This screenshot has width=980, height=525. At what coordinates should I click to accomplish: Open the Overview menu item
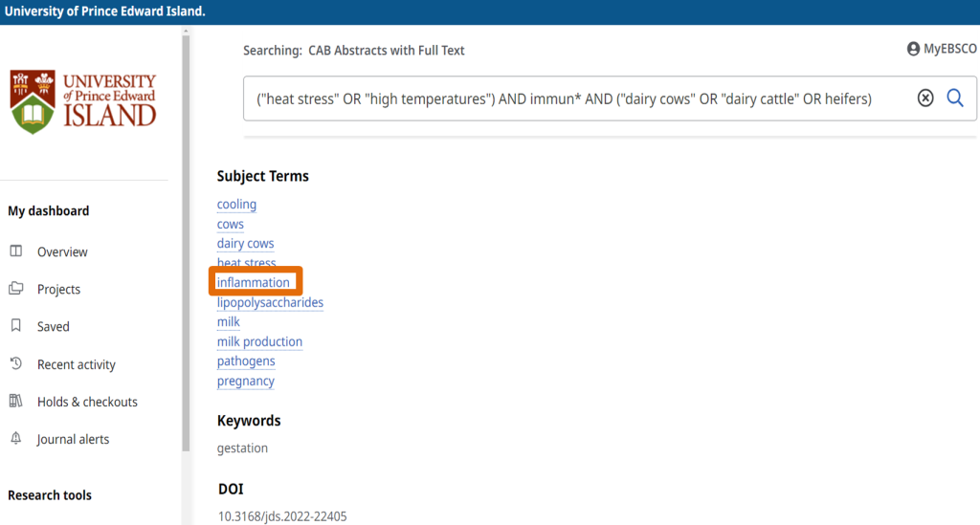pos(62,252)
